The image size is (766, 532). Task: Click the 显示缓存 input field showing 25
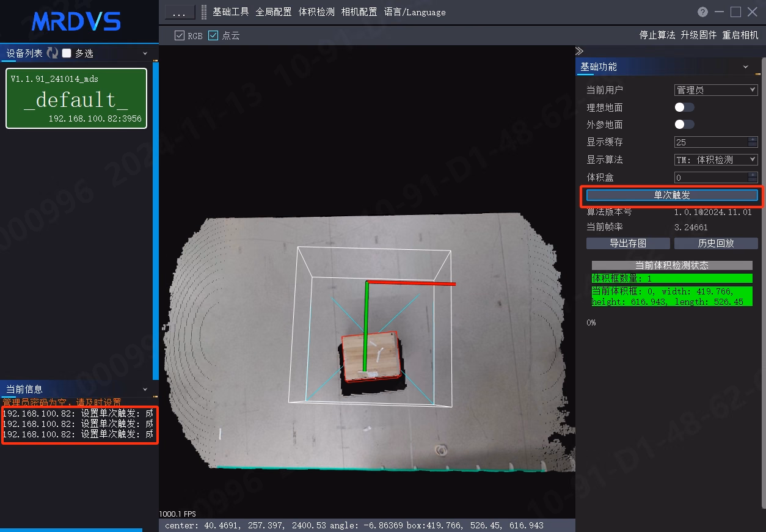[712, 142]
